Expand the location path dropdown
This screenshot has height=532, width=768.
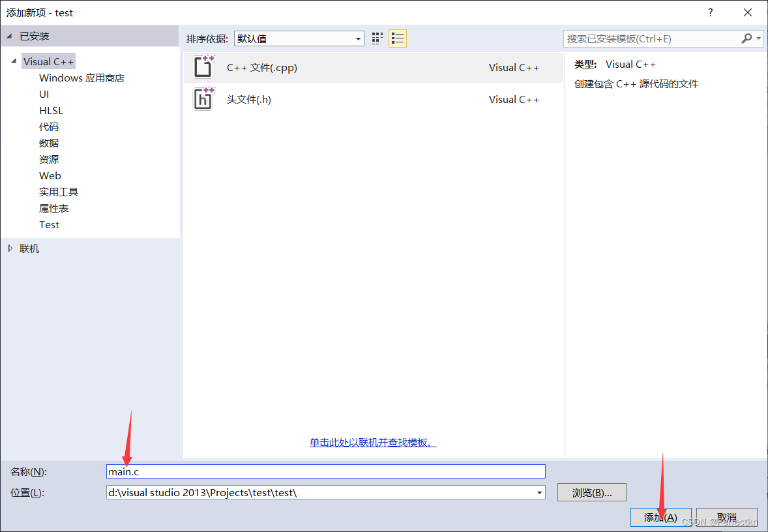tap(539, 493)
